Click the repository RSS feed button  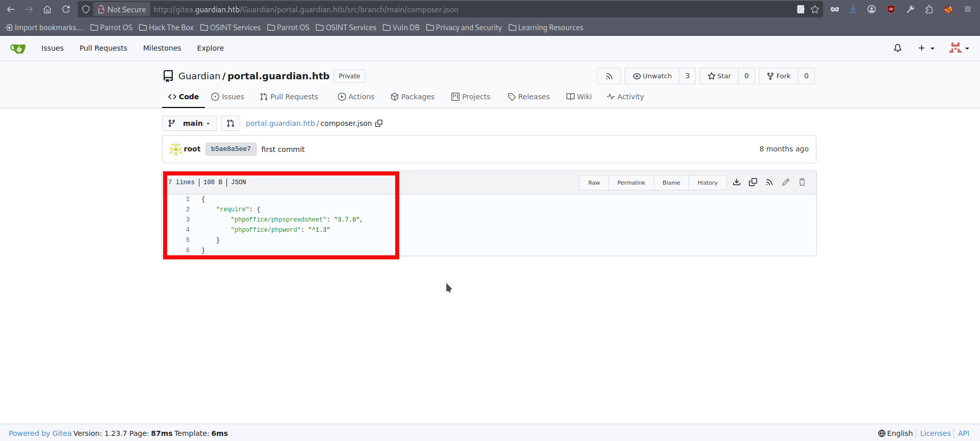609,76
